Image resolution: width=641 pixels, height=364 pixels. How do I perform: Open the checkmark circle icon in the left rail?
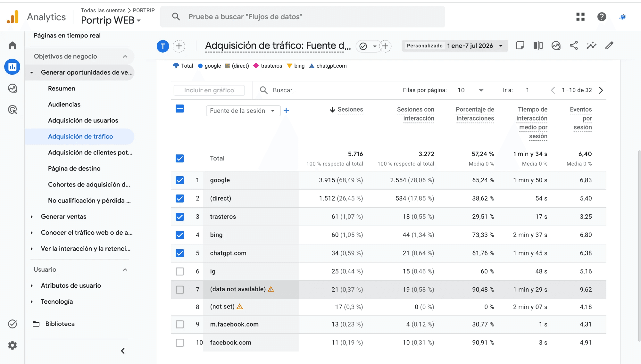[12, 324]
